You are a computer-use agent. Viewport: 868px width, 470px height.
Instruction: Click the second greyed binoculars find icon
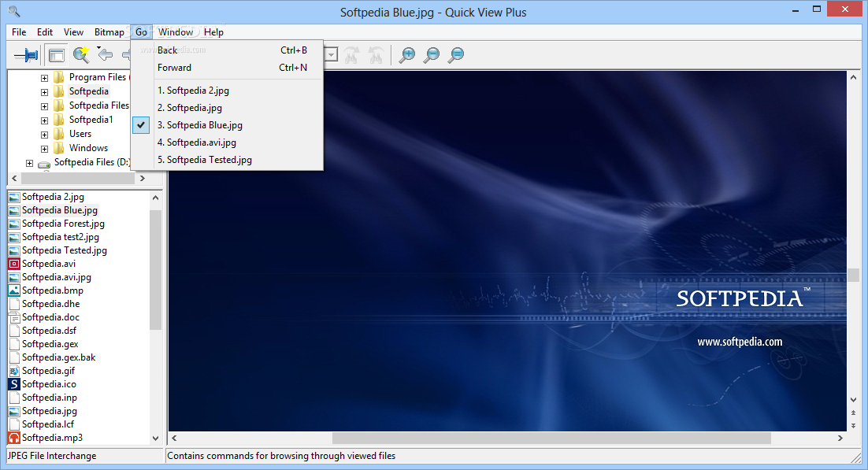click(x=376, y=55)
